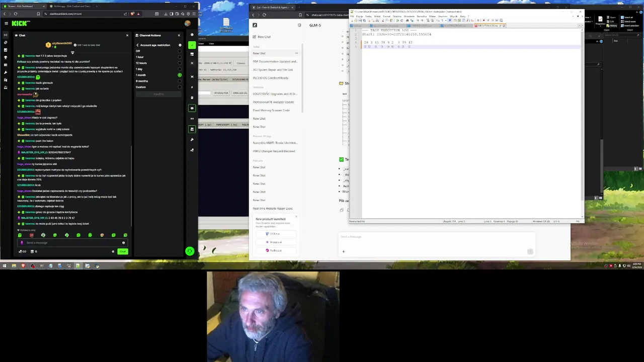Open PDF Documentation Updated chat

click(x=275, y=61)
